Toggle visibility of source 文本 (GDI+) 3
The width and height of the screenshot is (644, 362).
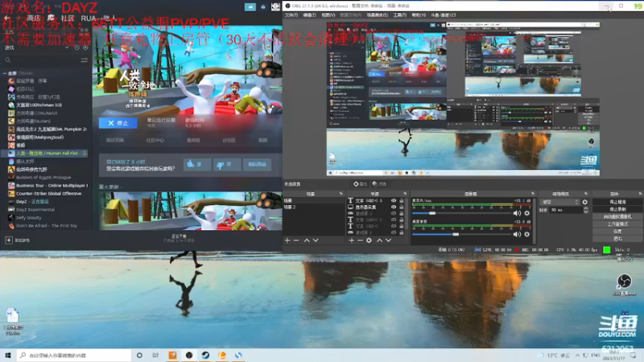(394, 200)
